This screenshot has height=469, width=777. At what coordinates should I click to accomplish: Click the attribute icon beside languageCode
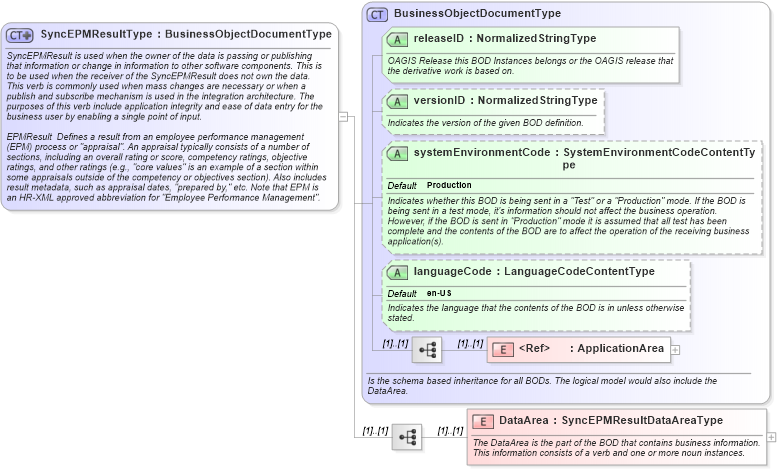pos(397,273)
